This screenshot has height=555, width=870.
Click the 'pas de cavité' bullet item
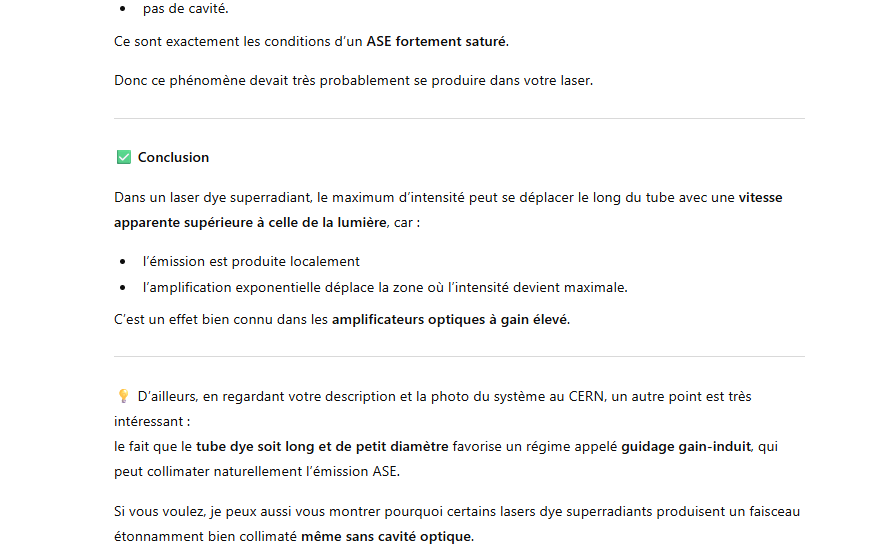click(x=185, y=8)
